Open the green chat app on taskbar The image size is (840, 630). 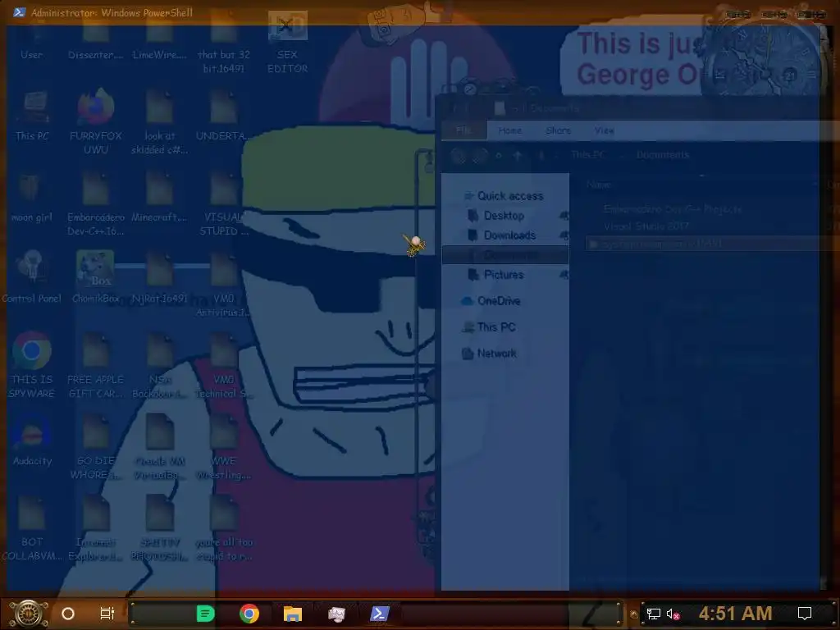[205, 614]
